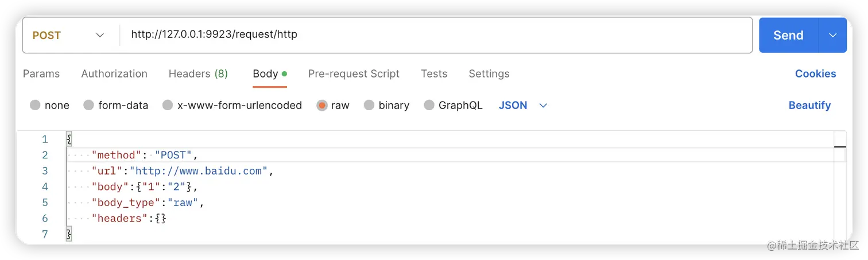This screenshot has height=260, width=868.
Task: Select the GraphQL radio button
Action: (429, 105)
